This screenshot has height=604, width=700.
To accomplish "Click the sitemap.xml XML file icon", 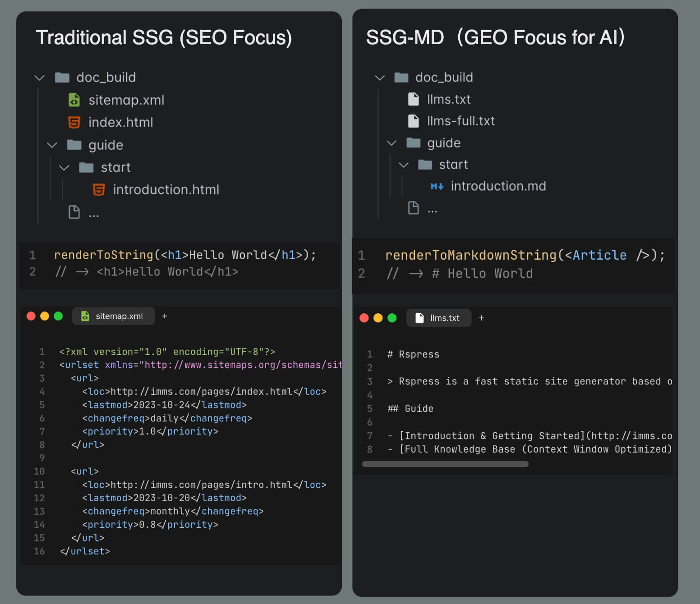I will (74, 100).
